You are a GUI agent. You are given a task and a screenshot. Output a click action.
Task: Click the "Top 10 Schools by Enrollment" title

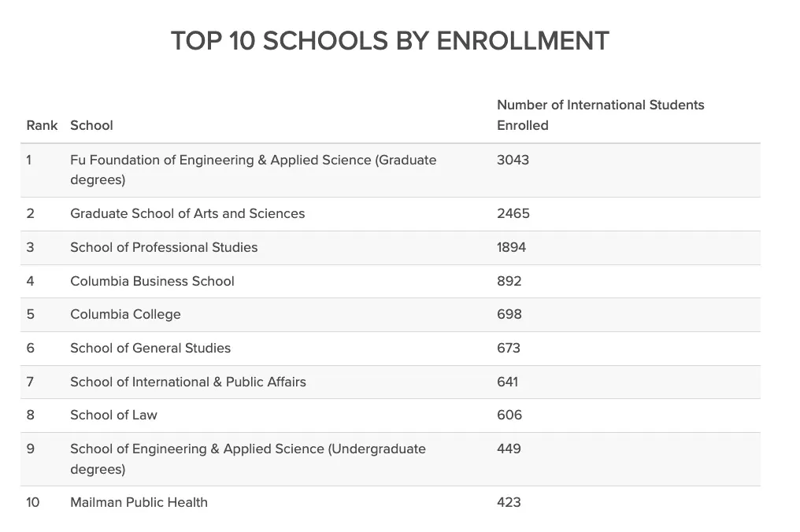390,41
